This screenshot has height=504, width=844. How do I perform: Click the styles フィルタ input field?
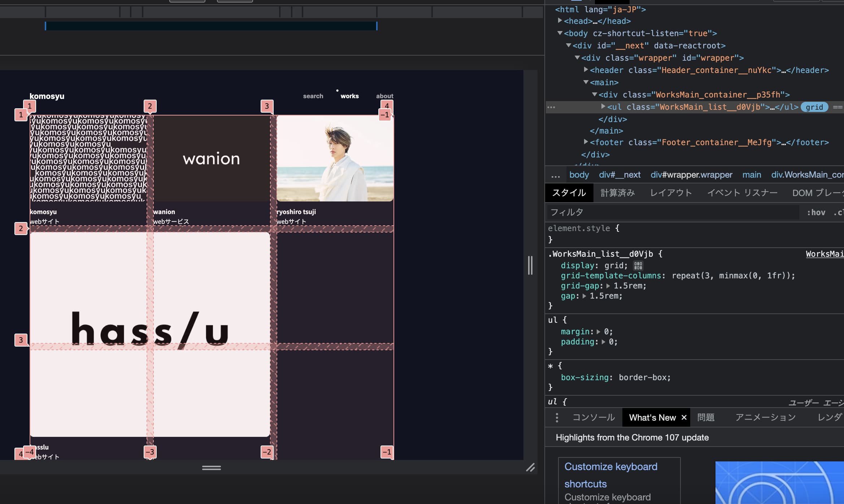point(673,212)
